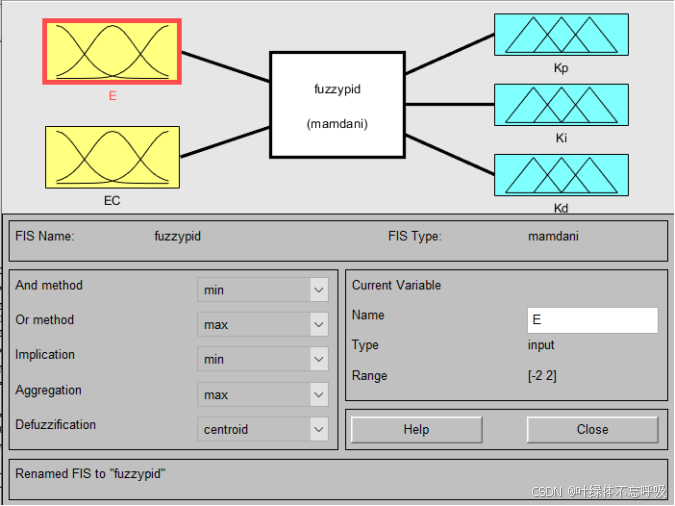Open the fuzzypid mamdani rule block
The width and height of the screenshot is (675, 506).
(x=336, y=104)
